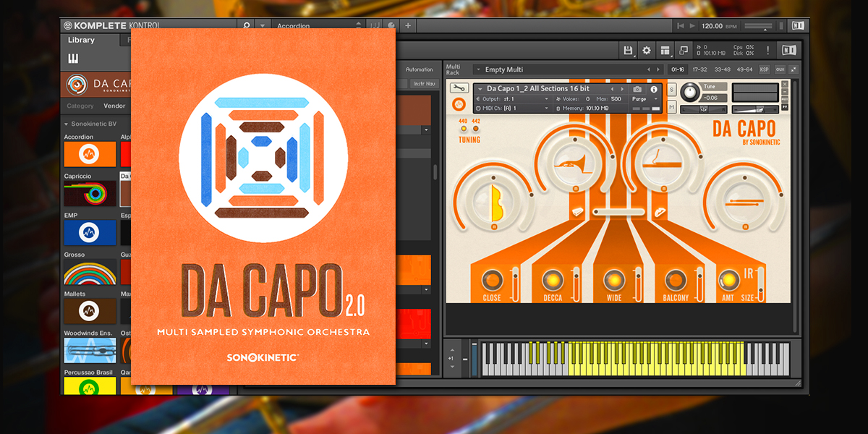Toggle the instrument Solo S button
The height and width of the screenshot is (434, 868).
(672, 89)
